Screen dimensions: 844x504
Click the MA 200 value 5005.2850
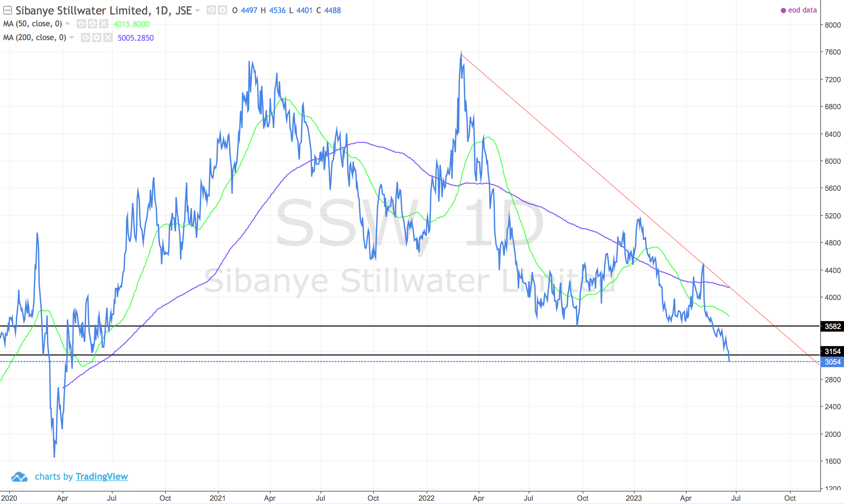[136, 38]
